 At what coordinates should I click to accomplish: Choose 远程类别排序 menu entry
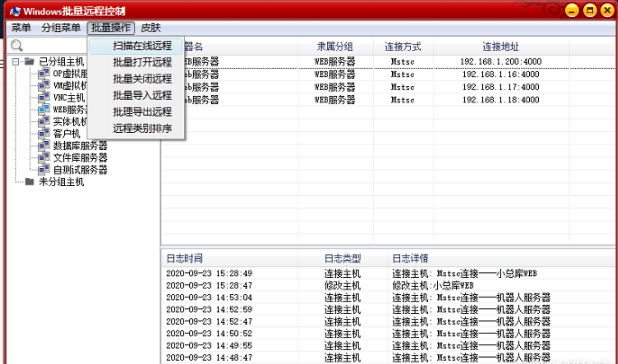point(136,128)
